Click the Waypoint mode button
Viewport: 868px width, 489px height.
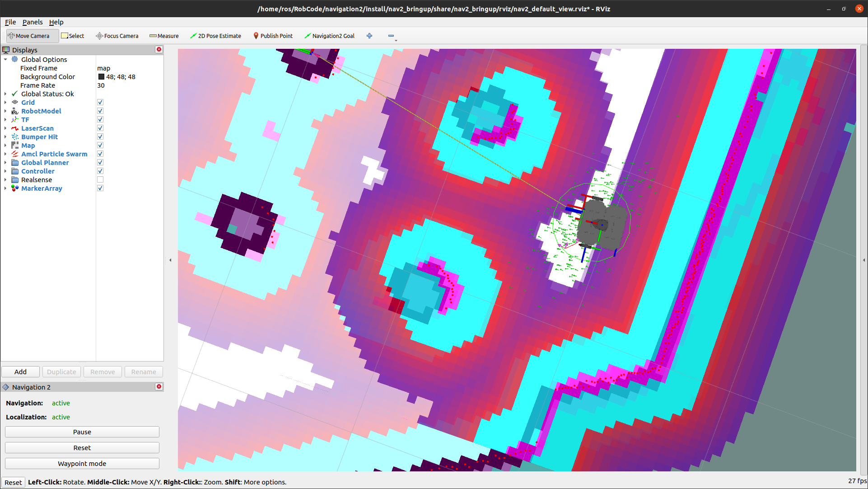coord(82,464)
